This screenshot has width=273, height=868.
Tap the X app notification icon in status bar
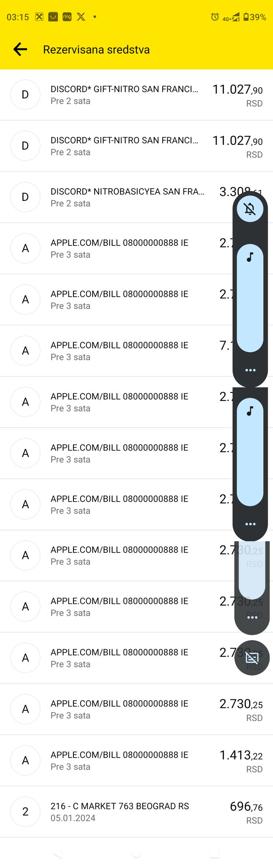[x=81, y=17]
